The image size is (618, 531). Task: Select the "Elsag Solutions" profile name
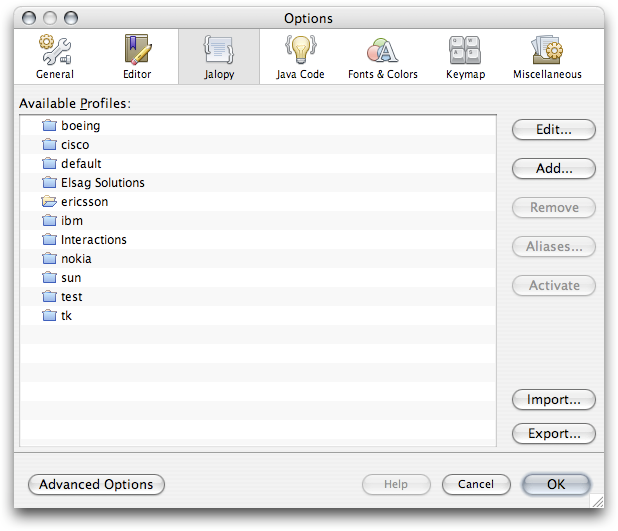pyautogui.click(x=103, y=183)
